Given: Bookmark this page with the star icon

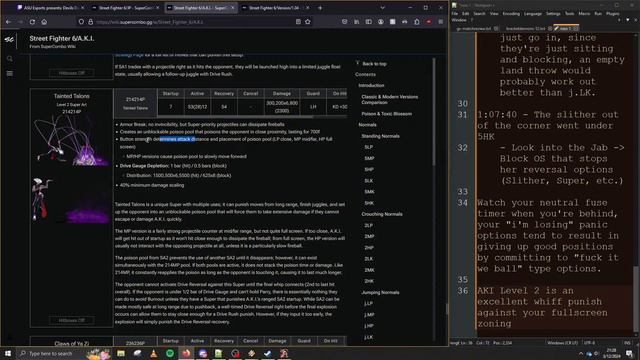Looking at the screenshot, I should pyautogui.click(x=308, y=22).
